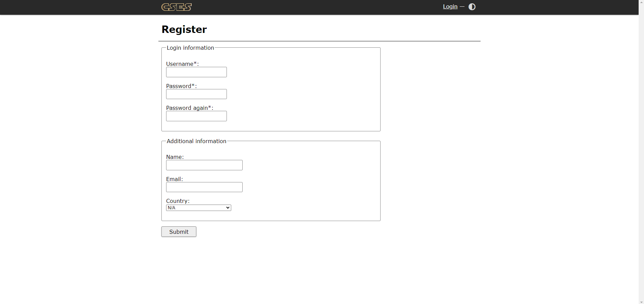Image resolution: width=644 pixels, height=304 pixels.
Task: Click the Password again label text
Action: click(x=187, y=108)
